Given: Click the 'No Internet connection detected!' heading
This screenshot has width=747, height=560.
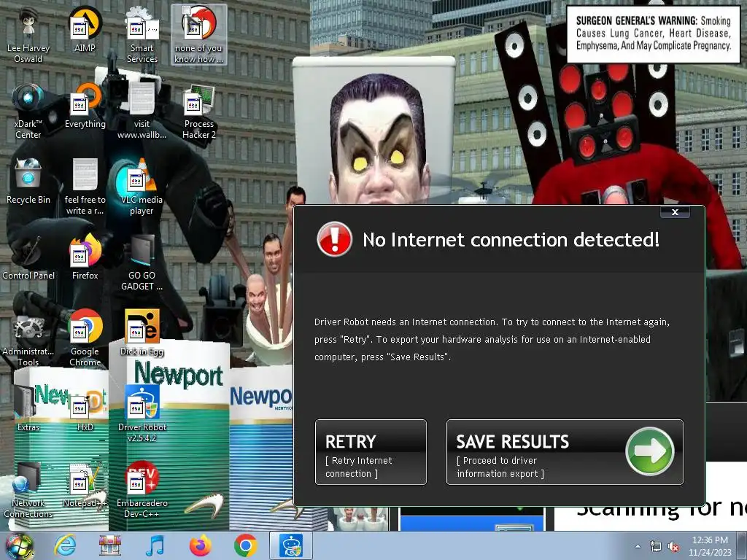Looking at the screenshot, I should pos(511,239).
